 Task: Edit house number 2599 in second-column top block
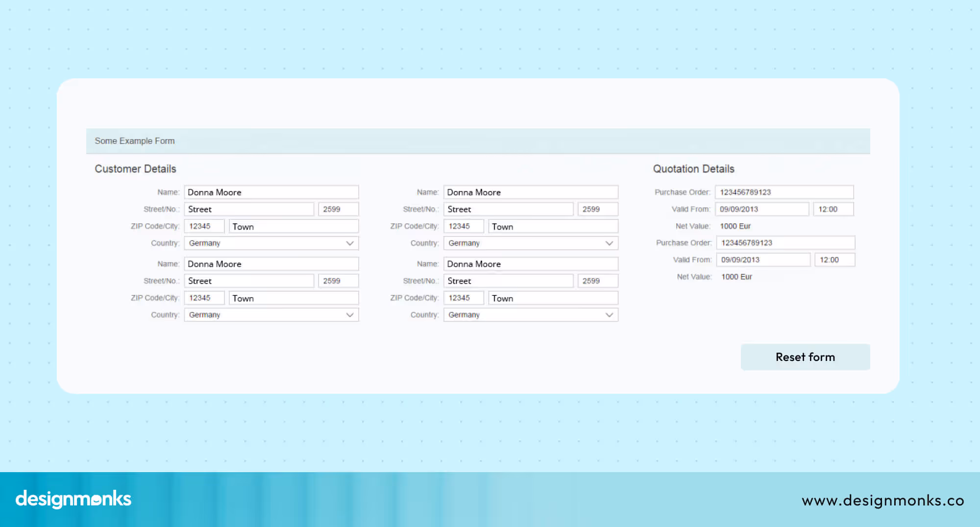pos(598,209)
